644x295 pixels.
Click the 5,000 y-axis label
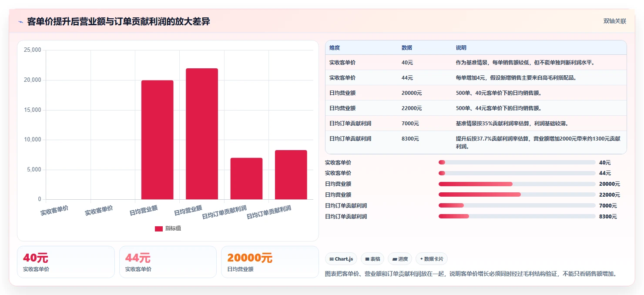[34, 170]
